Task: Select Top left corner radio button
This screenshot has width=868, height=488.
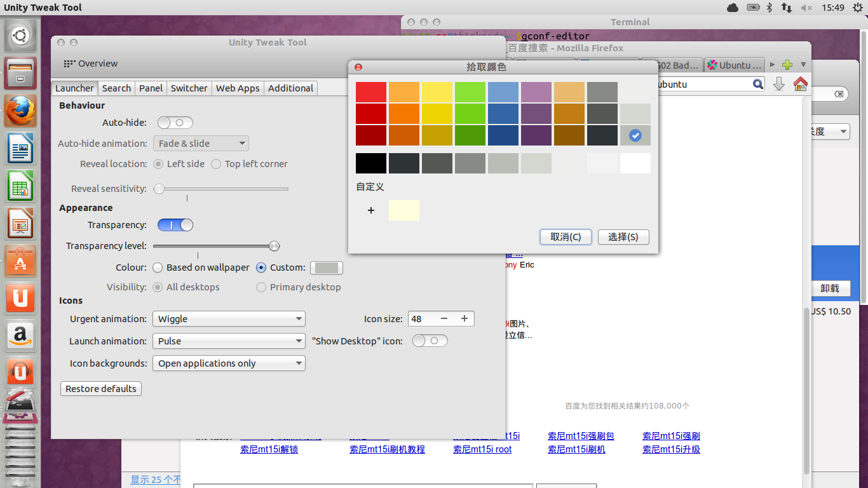Action: pyautogui.click(x=216, y=164)
